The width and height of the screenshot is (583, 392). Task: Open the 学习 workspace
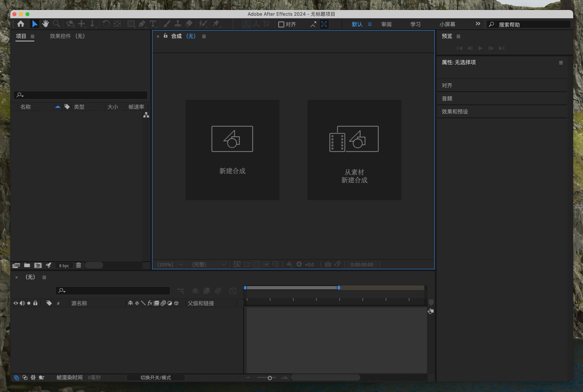click(415, 24)
